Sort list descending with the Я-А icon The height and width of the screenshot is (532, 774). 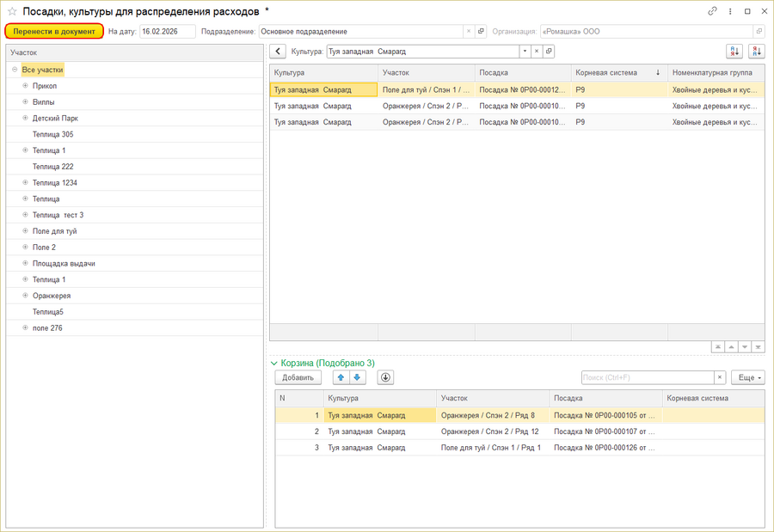(x=755, y=52)
